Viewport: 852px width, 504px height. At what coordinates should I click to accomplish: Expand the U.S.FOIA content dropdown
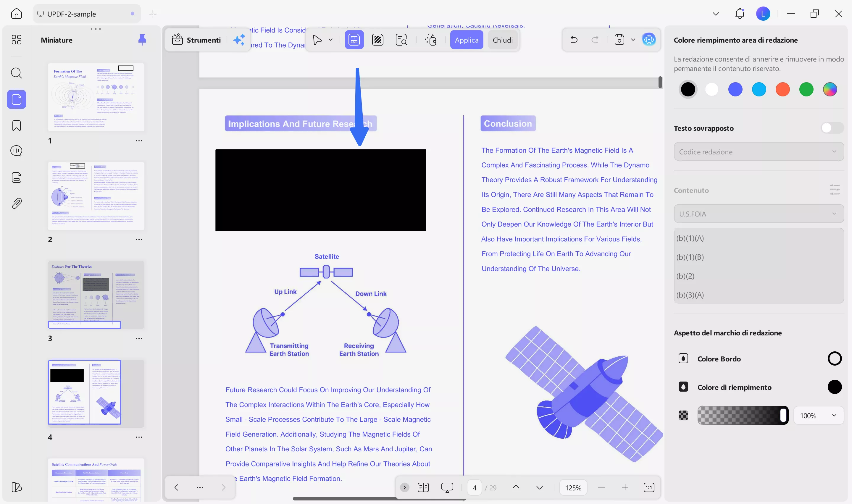coord(758,214)
